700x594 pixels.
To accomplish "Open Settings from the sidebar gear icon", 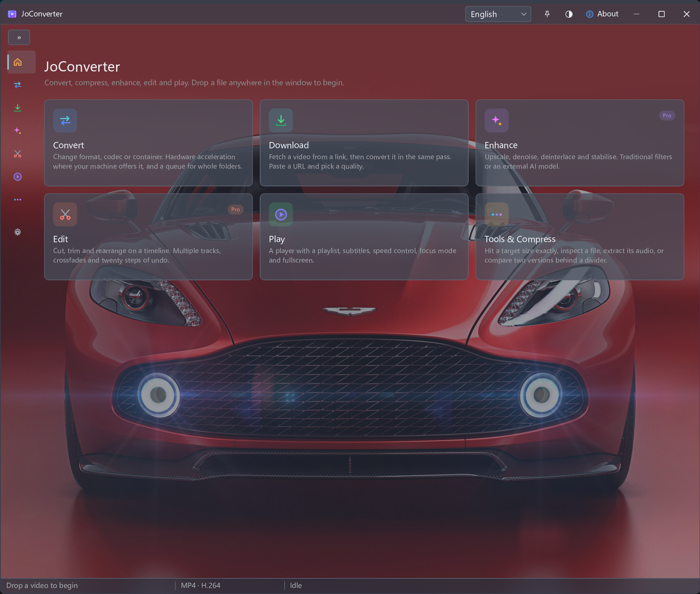I will (17, 232).
